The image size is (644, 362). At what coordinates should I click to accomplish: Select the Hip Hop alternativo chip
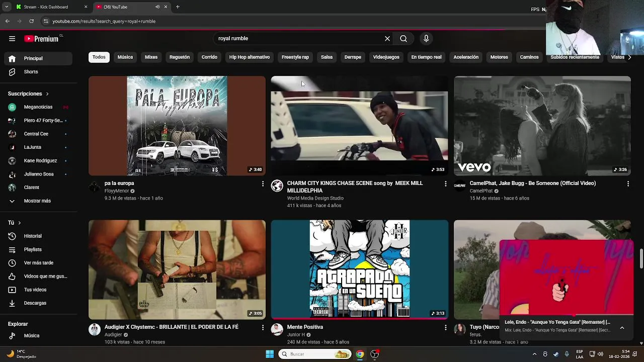(x=250, y=57)
